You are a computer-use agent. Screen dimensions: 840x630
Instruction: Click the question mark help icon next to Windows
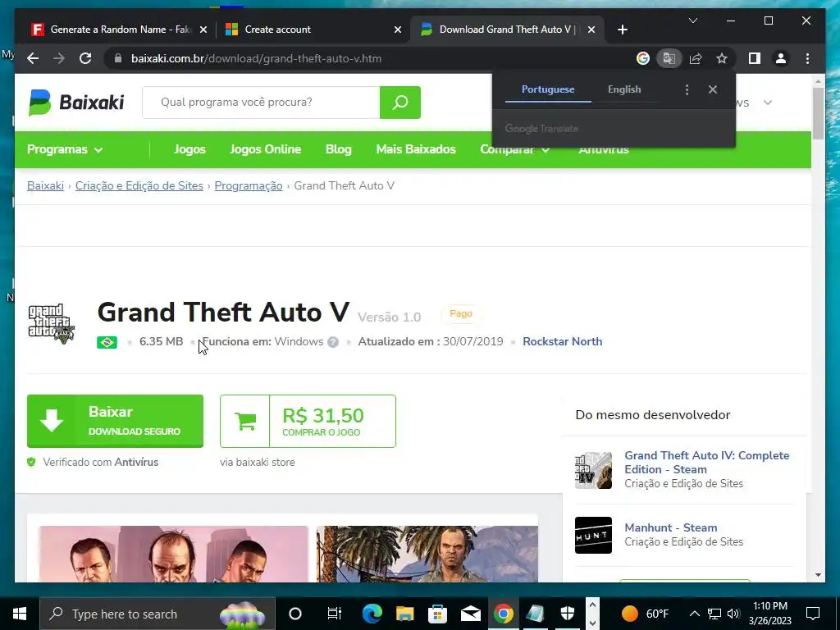(x=333, y=342)
